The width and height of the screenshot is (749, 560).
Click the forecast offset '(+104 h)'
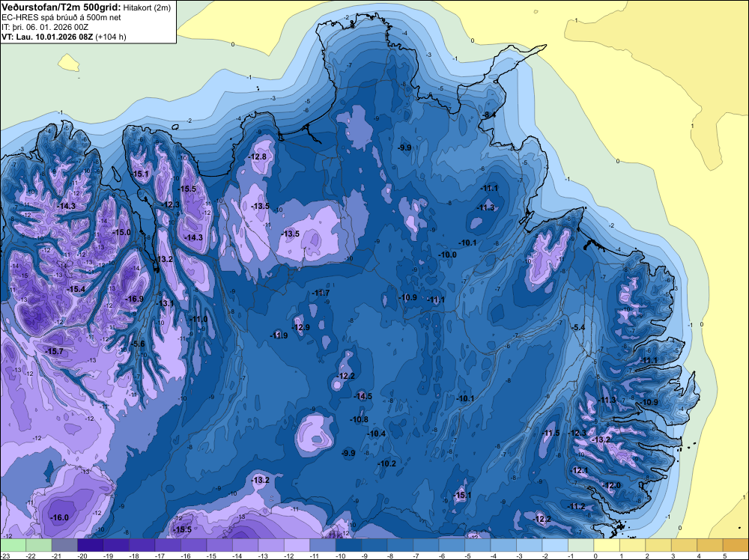(111, 37)
